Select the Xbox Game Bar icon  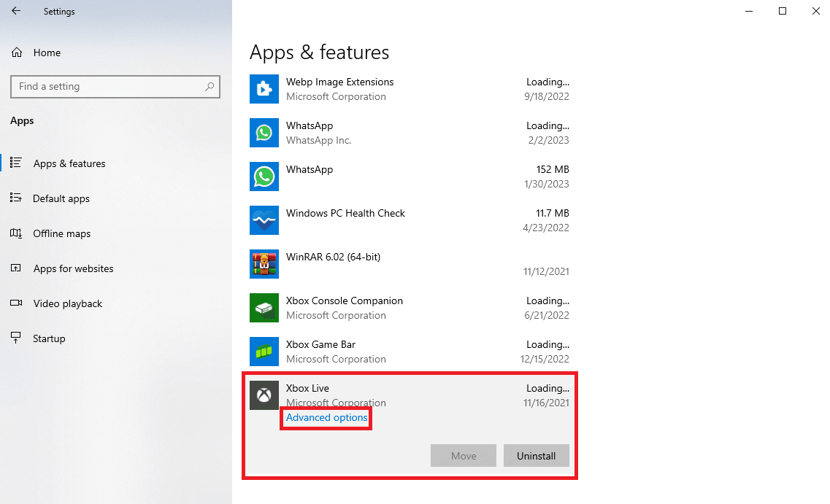[x=264, y=352]
